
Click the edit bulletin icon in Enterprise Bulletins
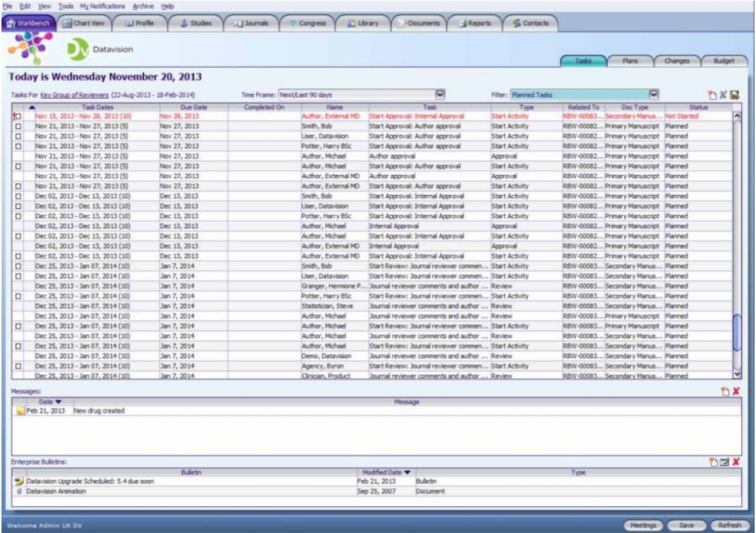[724, 462]
